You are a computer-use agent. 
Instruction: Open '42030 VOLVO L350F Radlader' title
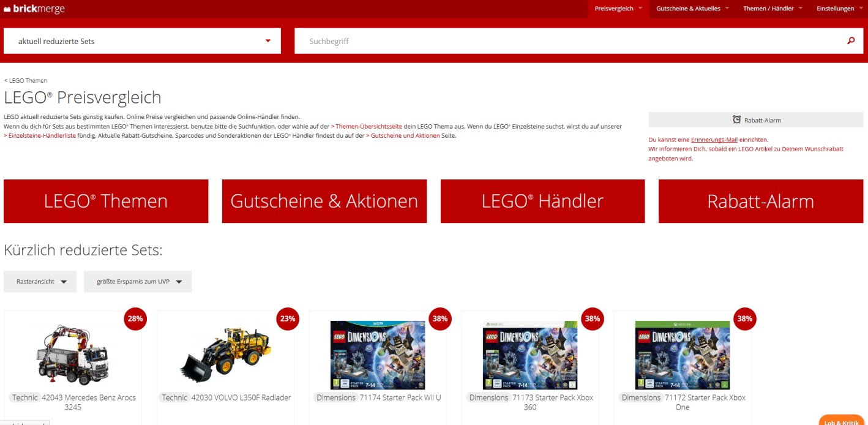coord(241,397)
